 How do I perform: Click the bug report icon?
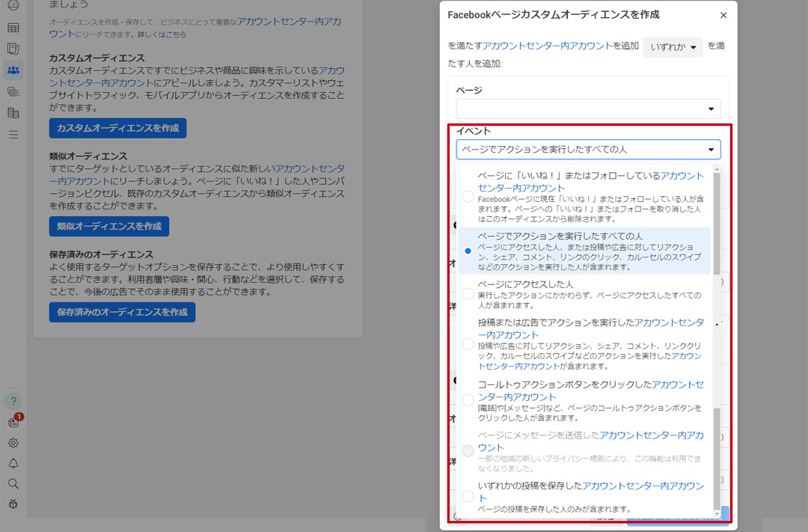point(13,504)
